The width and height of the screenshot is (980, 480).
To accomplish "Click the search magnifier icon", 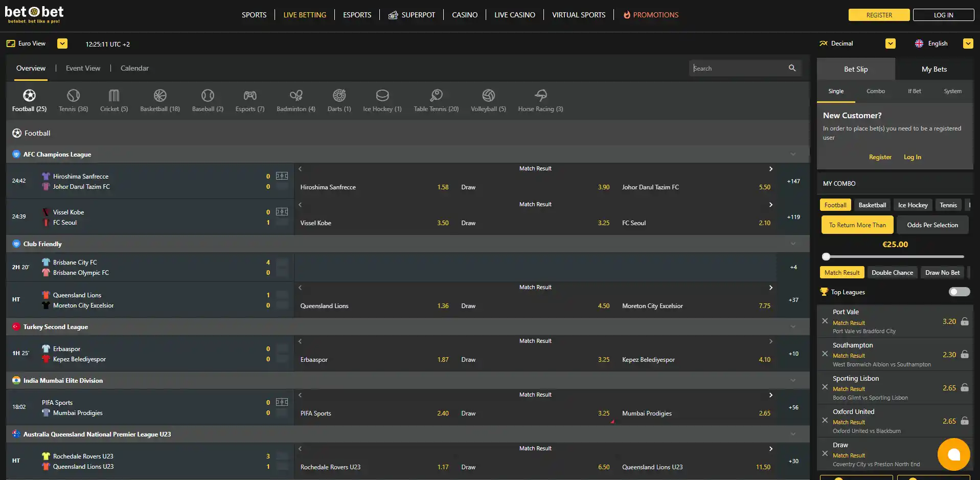I will [792, 68].
